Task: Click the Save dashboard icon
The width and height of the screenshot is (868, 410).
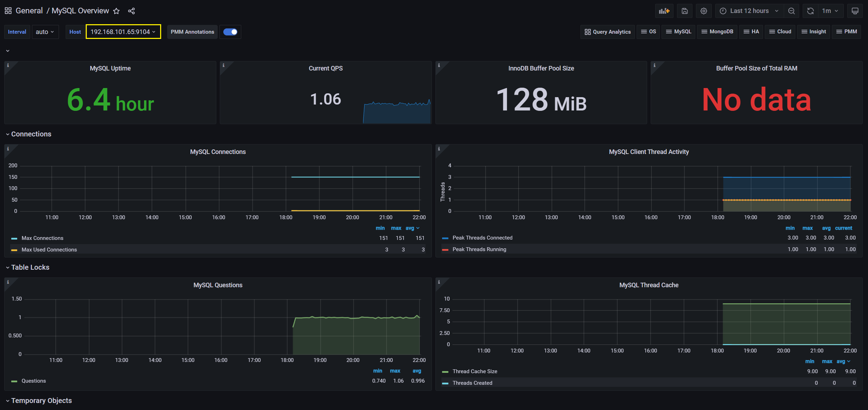Action: coord(684,11)
